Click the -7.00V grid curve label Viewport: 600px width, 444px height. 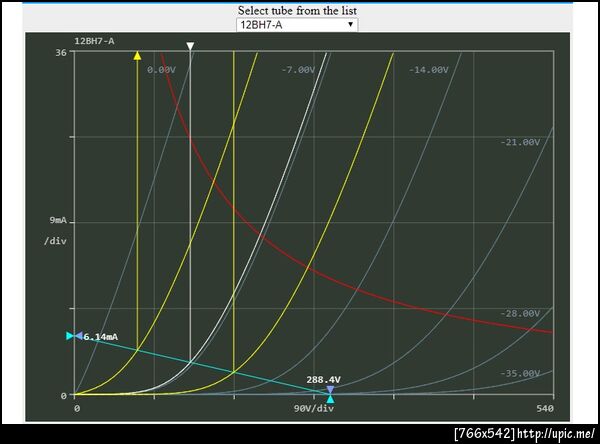point(298,70)
